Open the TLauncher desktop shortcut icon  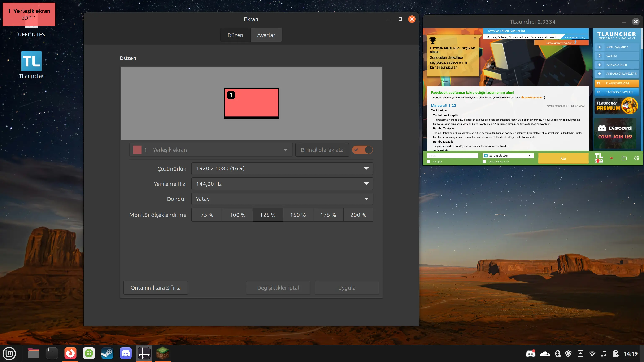[31, 61]
